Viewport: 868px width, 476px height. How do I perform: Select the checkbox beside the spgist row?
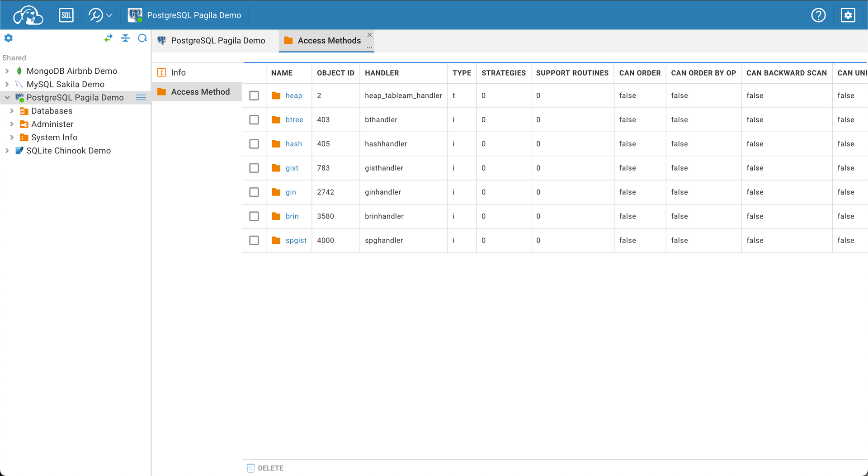point(254,240)
